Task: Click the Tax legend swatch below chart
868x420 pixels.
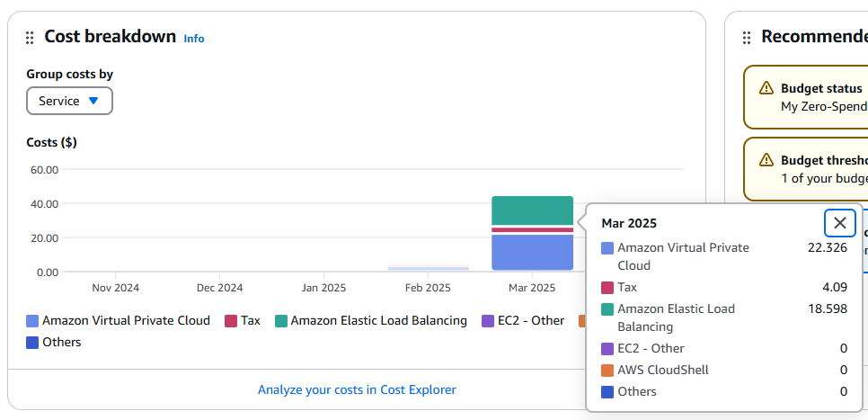Action: [231, 321]
